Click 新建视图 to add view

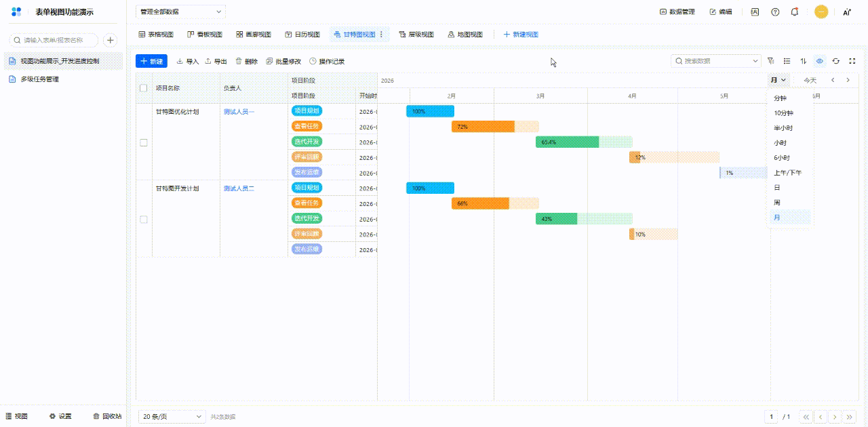click(x=521, y=34)
